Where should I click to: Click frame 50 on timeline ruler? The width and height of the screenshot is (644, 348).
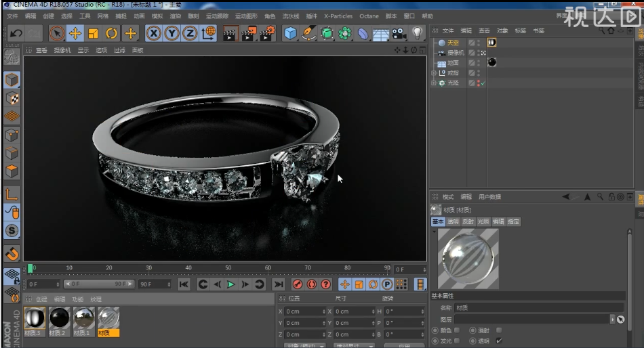[228, 269]
